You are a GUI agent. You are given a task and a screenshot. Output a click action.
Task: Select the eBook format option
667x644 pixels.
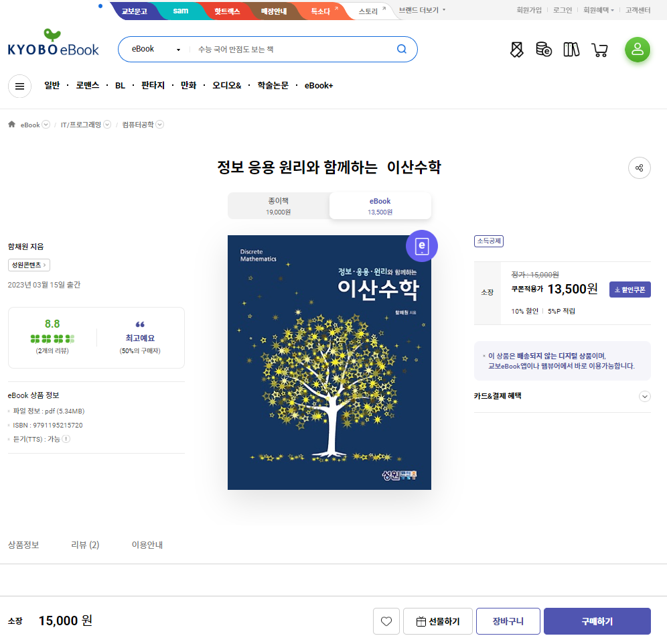(380, 206)
